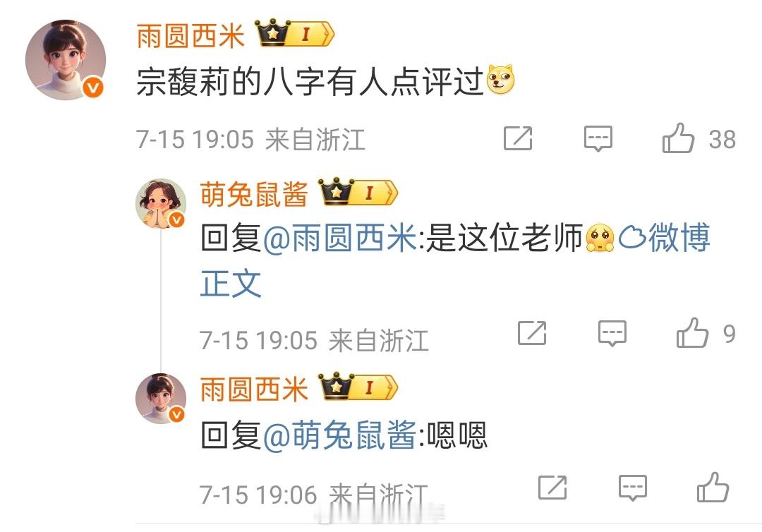Like 雨圆西米's top comment with 38 likes

click(x=679, y=138)
